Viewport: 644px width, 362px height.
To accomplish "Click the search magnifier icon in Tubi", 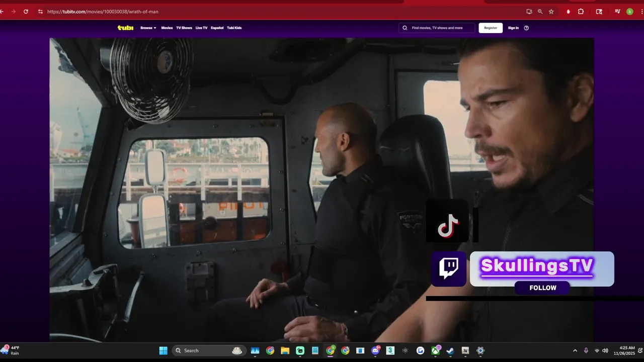I will [x=405, y=28].
